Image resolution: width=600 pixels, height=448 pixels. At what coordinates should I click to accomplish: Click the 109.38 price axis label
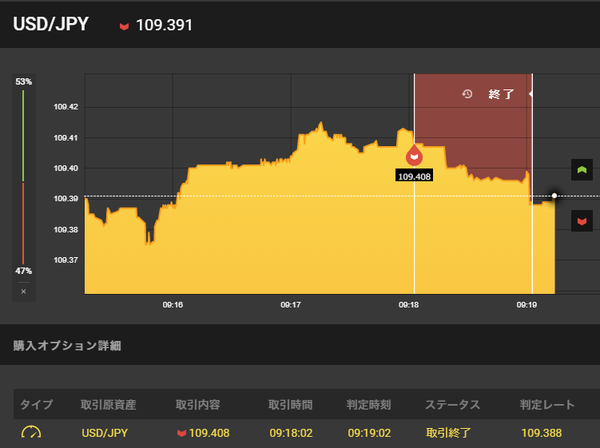pyautogui.click(x=66, y=230)
